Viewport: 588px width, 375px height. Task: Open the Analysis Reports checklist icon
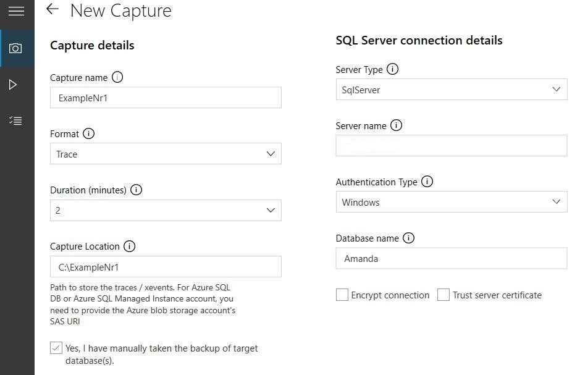(17, 120)
